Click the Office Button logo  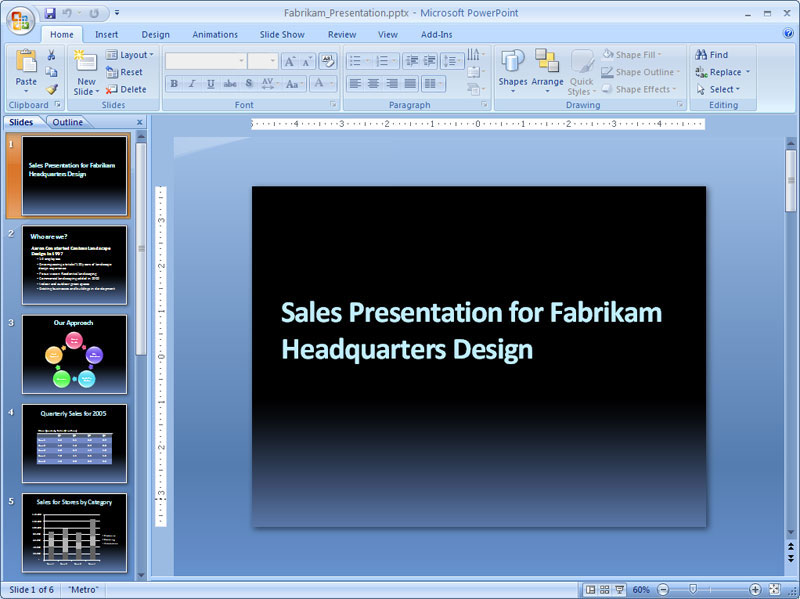point(21,21)
